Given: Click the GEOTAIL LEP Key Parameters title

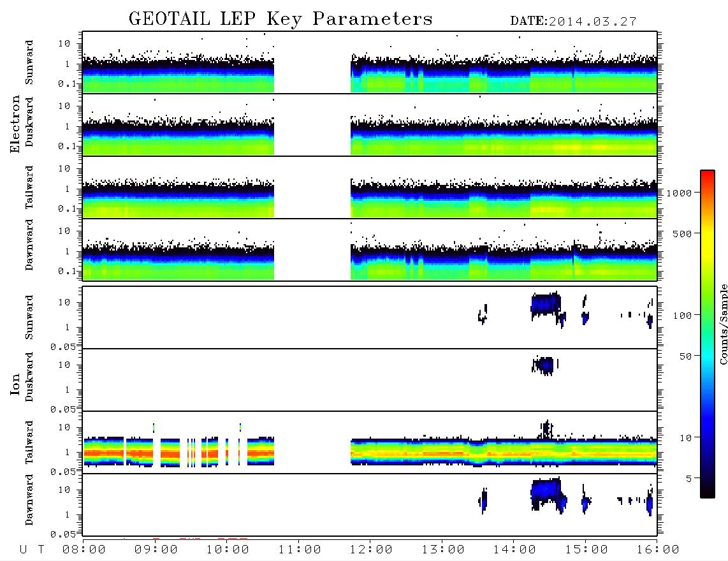Looking at the screenshot, I should click(280, 19).
